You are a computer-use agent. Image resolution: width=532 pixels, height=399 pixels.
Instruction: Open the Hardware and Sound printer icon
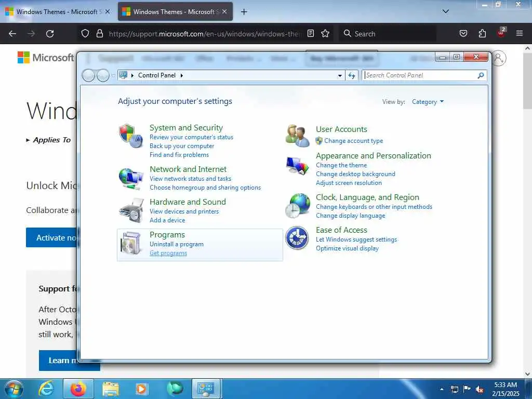pyautogui.click(x=131, y=211)
